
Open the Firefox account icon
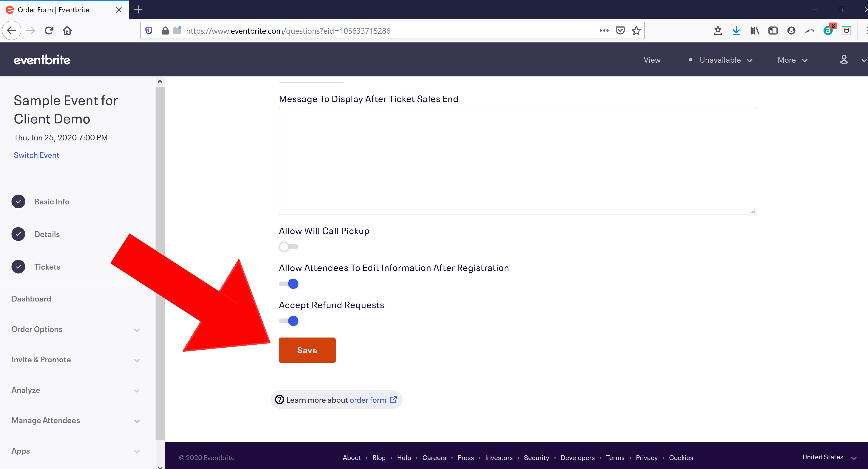(x=791, y=31)
